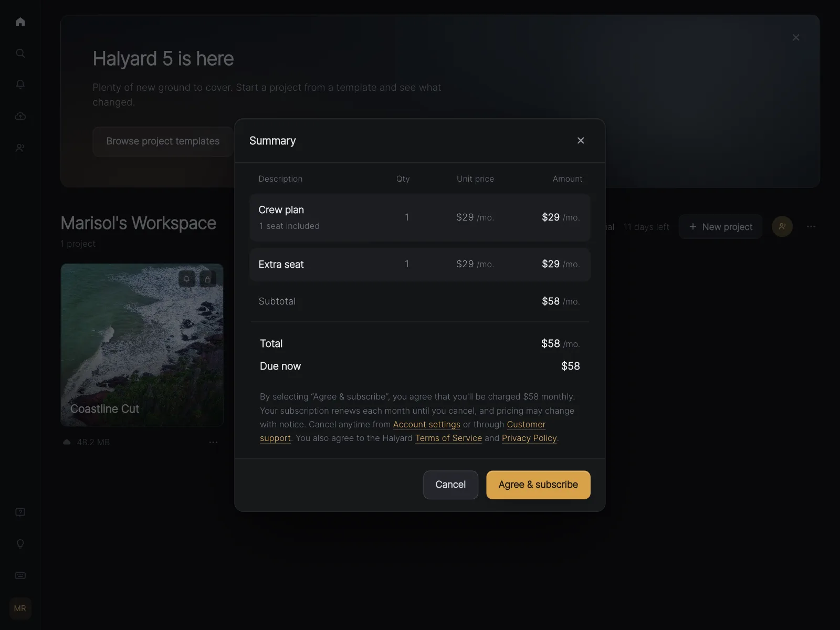Open Browse project templates

tap(163, 141)
